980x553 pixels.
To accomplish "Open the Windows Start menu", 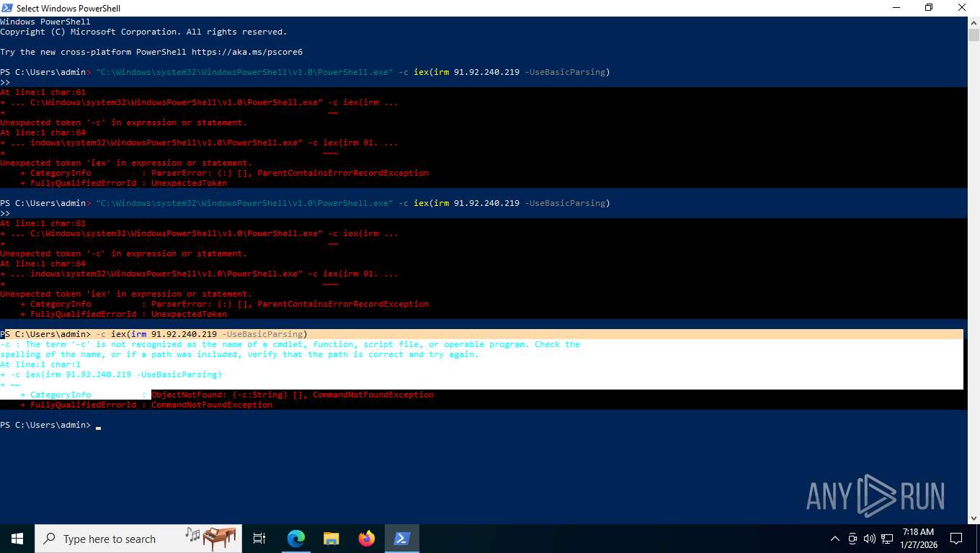I will point(17,539).
